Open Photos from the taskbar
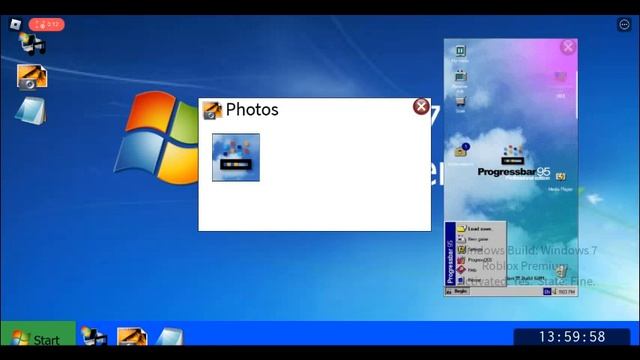 132,336
